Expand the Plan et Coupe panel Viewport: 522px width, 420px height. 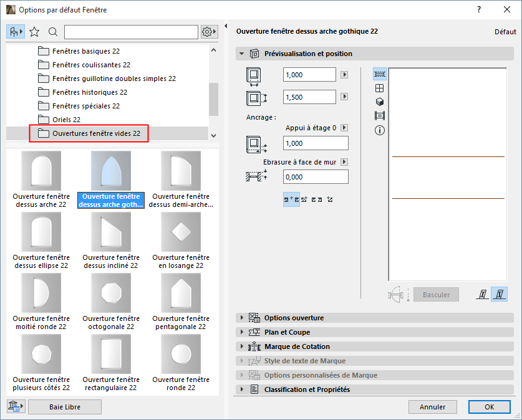point(375,332)
